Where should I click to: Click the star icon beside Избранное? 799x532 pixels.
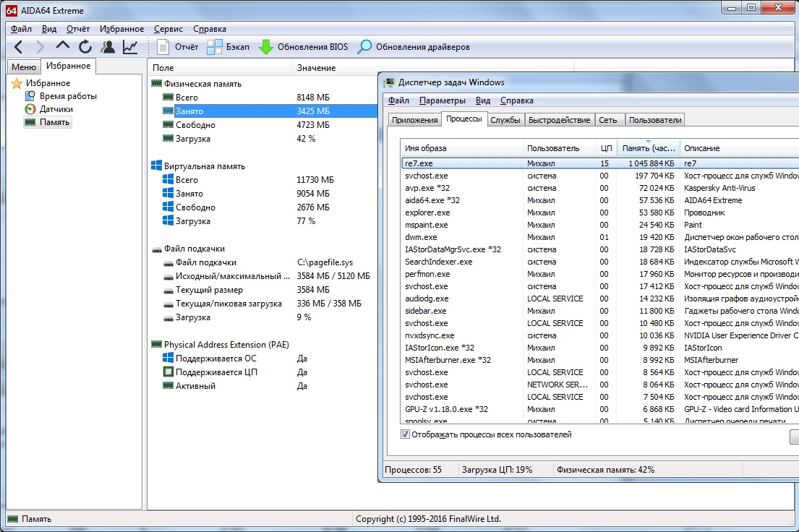click(x=17, y=83)
